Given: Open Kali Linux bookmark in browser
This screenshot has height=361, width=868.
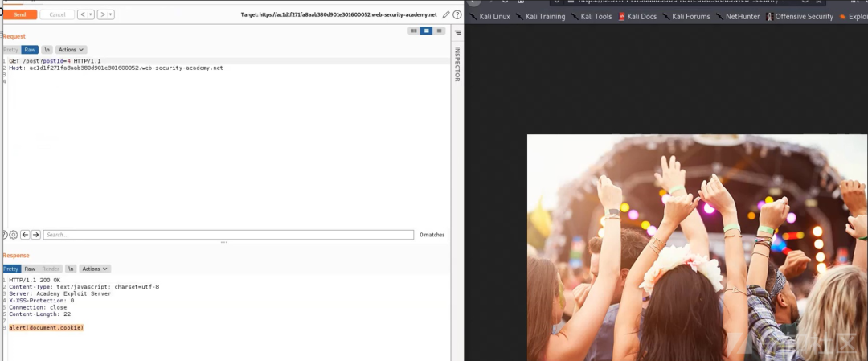Looking at the screenshot, I should click(x=489, y=17).
